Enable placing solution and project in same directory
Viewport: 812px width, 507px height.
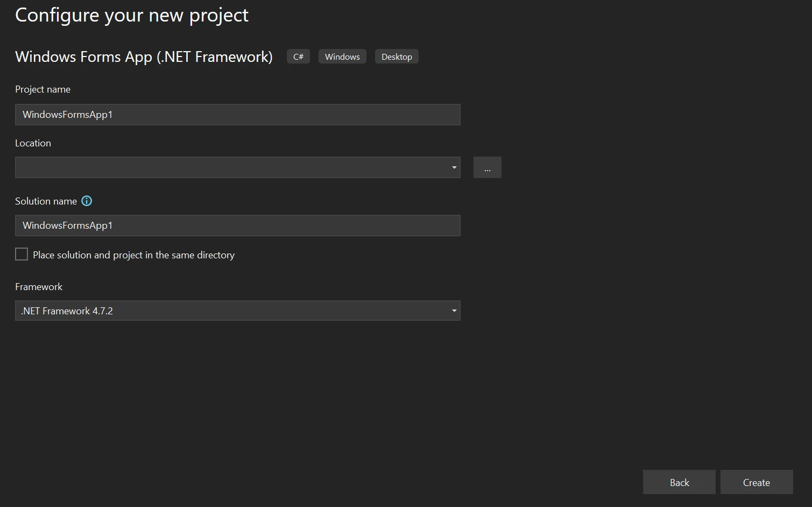click(22, 254)
